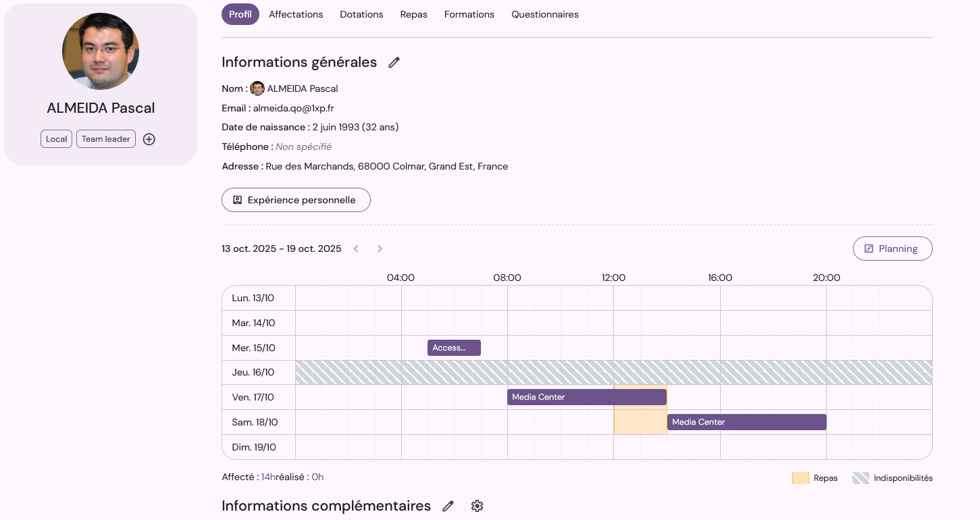This screenshot has height=520, width=980.
Task: Click the réalisé 0h value
Action: click(x=317, y=477)
